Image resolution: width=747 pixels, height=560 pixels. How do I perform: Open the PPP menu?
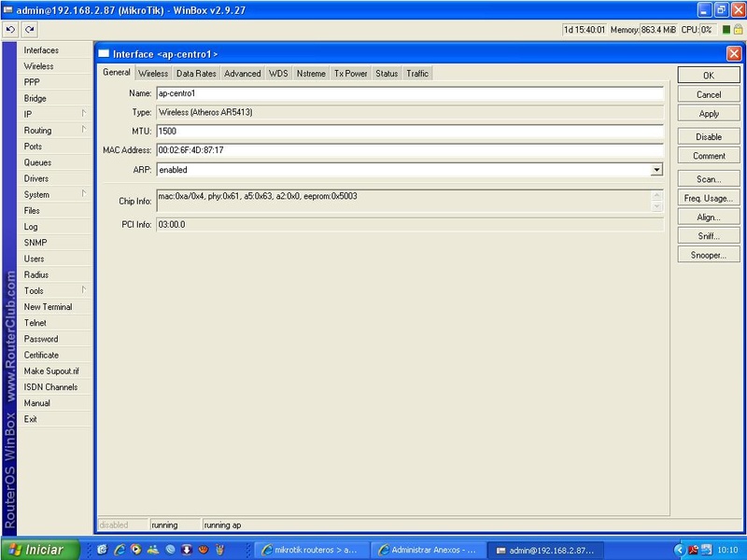point(54,82)
